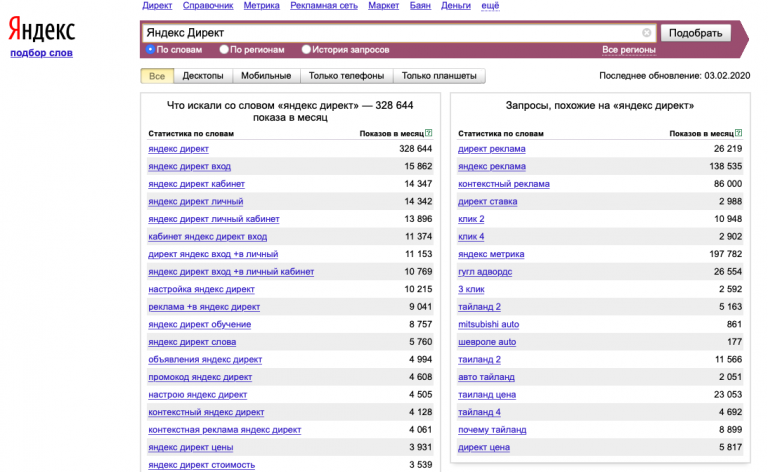
Task: Click into the 'Яндекс Директ' search input field
Action: [392, 33]
